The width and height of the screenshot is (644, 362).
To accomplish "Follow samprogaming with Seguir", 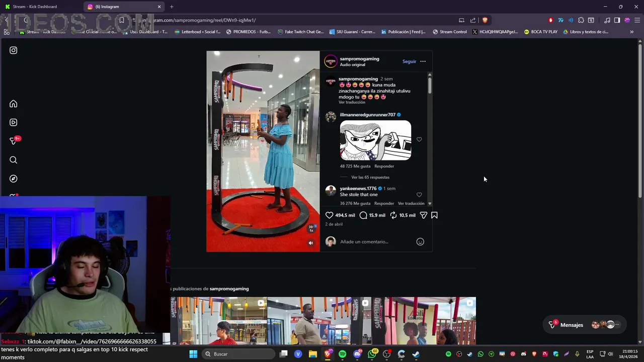I will click(409, 61).
